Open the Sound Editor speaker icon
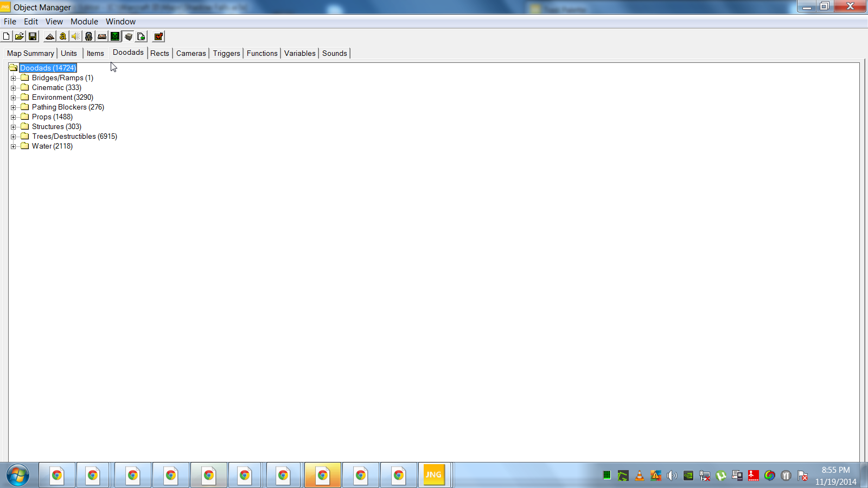The height and width of the screenshot is (488, 868). coord(76,36)
